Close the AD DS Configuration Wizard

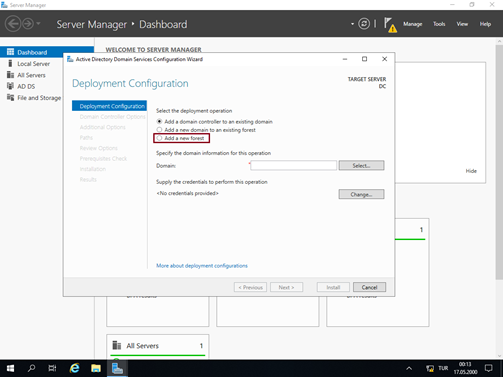[x=384, y=59]
